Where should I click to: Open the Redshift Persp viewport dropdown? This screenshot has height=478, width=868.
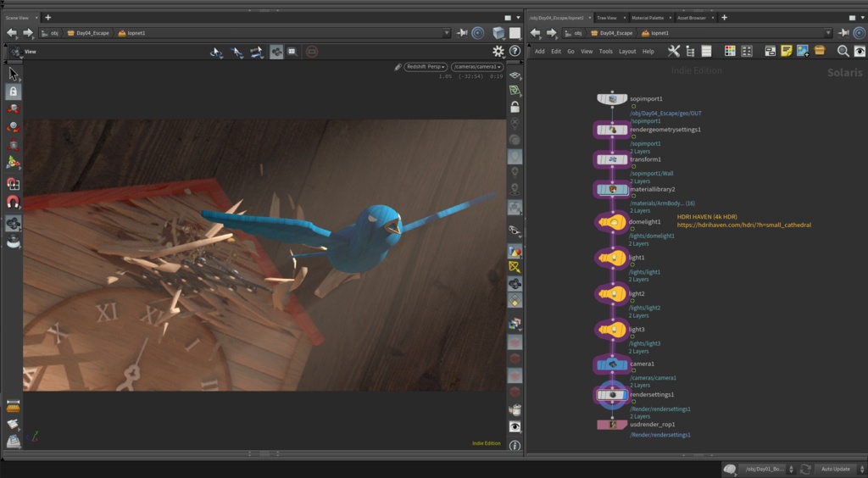[x=426, y=66]
